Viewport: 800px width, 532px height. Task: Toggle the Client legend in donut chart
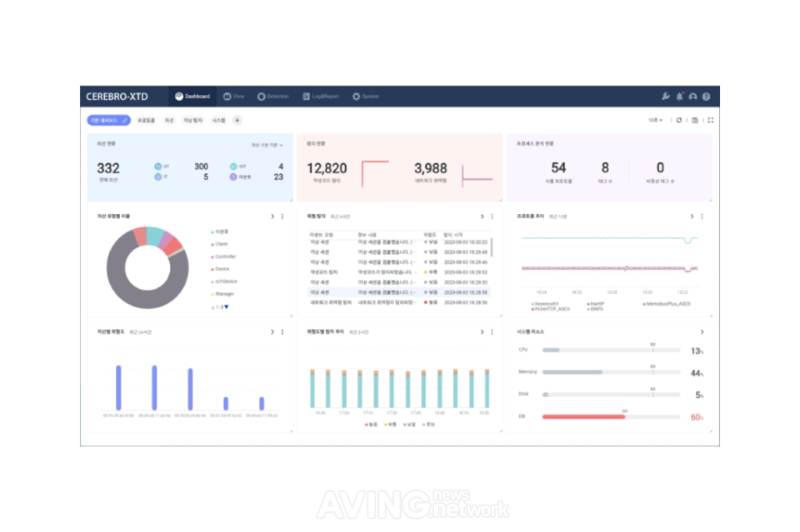(220, 244)
